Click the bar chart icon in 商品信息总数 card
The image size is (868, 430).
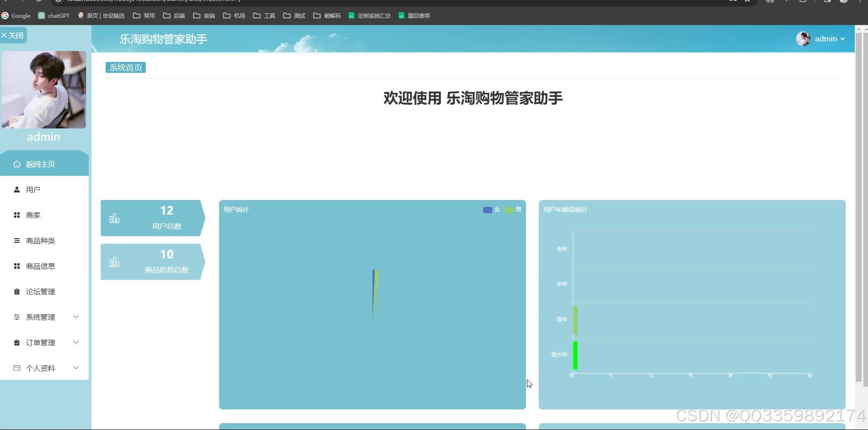point(114,262)
